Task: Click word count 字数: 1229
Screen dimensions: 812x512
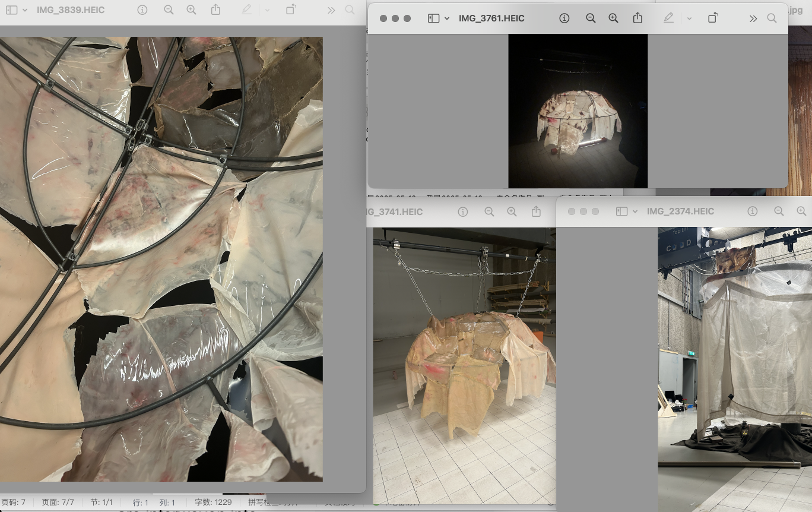Action: pos(213,502)
